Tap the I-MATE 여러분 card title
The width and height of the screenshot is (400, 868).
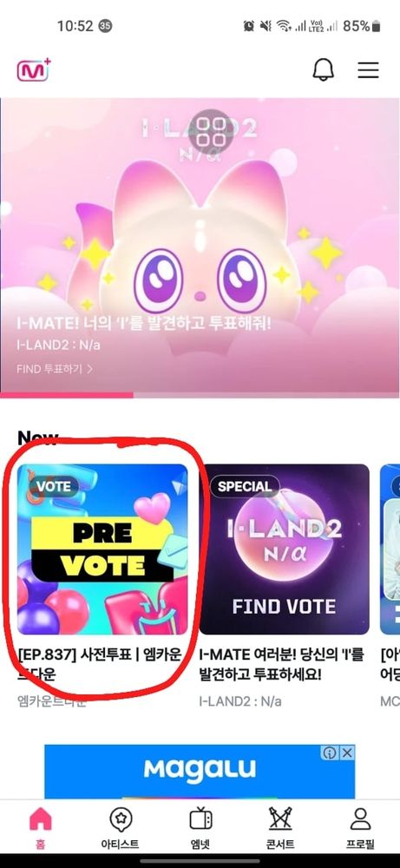click(x=282, y=666)
